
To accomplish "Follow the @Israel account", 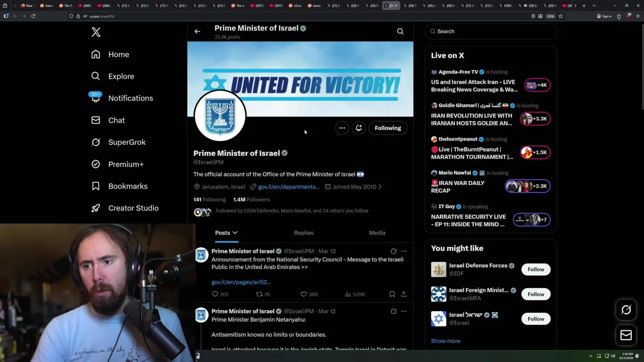I will coord(536,319).
